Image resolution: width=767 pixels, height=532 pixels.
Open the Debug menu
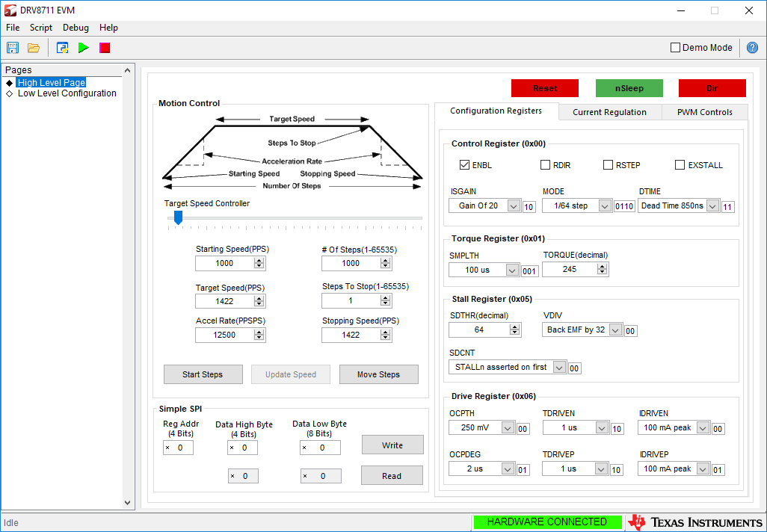point(76,28)
